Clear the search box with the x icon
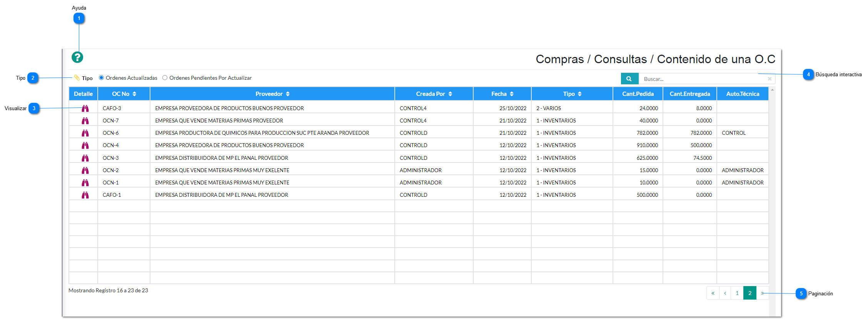868x320 pixels. [x=770, y=79]
